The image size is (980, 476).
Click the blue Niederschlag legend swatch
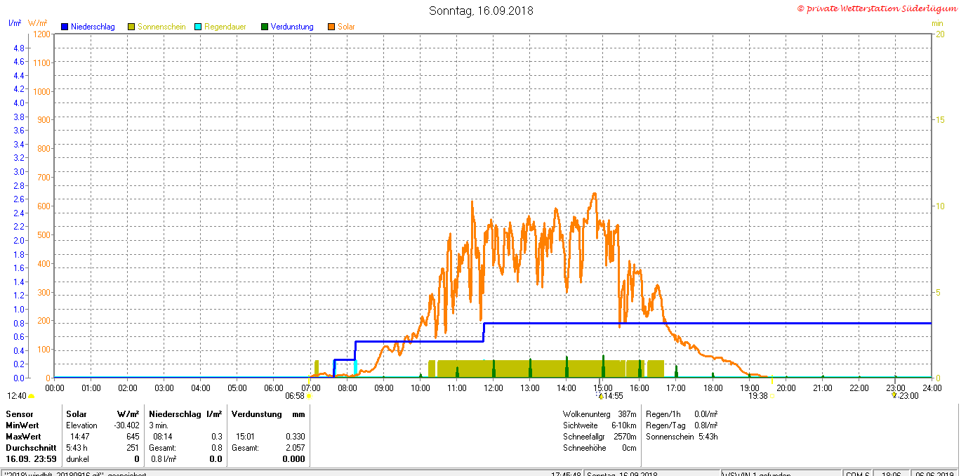point(65,27)
